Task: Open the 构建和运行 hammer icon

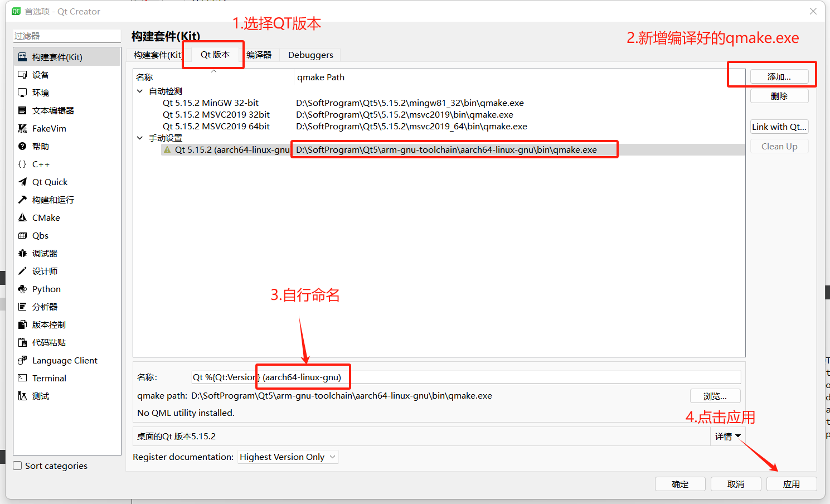Action: pyautogui.click(x=22, y=200)
